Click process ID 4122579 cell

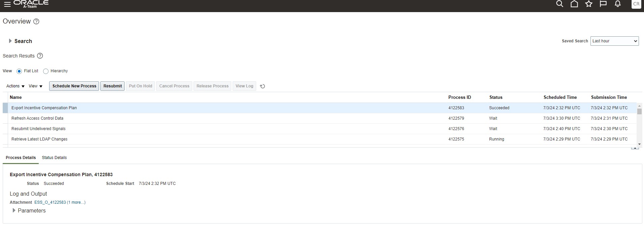pyautogui.click(x=456, y=118)
